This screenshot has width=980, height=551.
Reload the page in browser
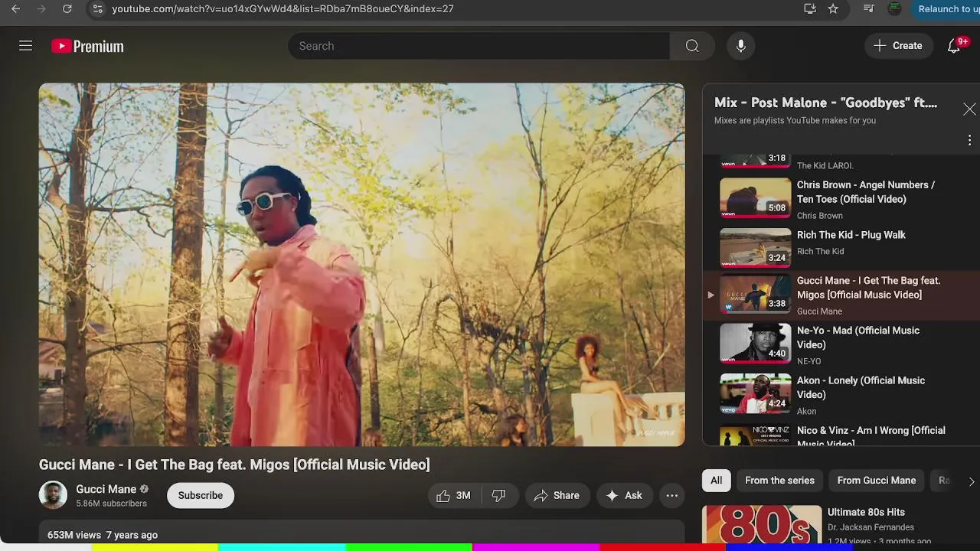coord(67,9)
